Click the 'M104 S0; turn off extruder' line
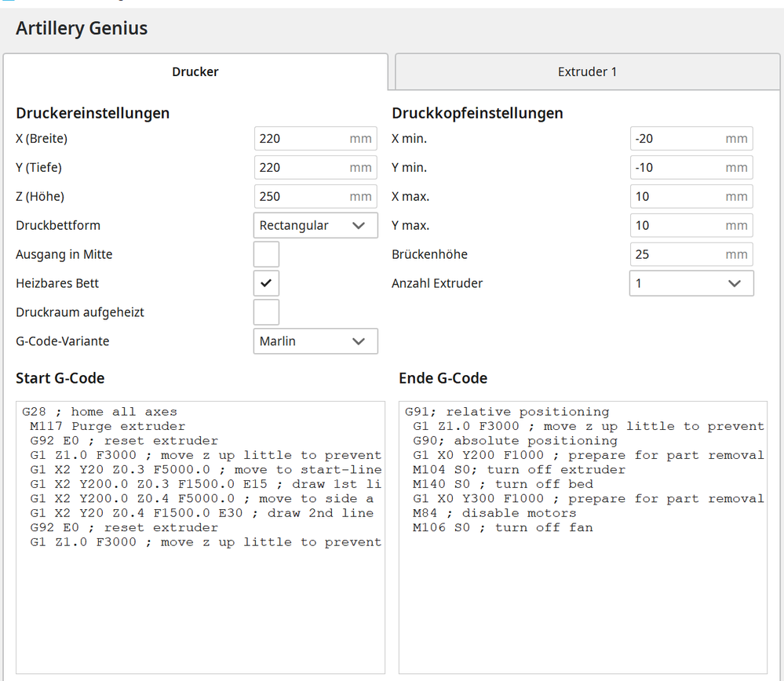This screenshot has height=681, width=784. click(519, 470)
